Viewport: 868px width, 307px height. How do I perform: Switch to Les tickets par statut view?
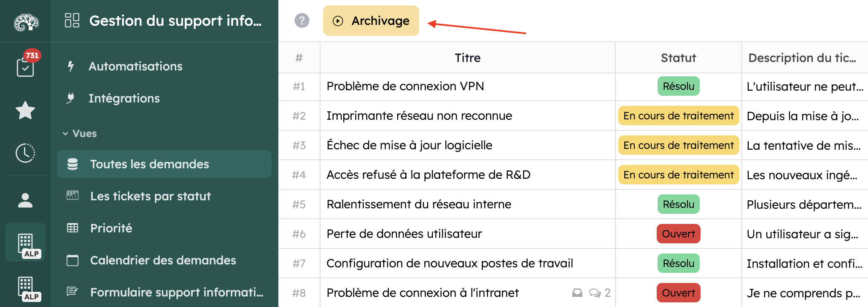(150, 196)
